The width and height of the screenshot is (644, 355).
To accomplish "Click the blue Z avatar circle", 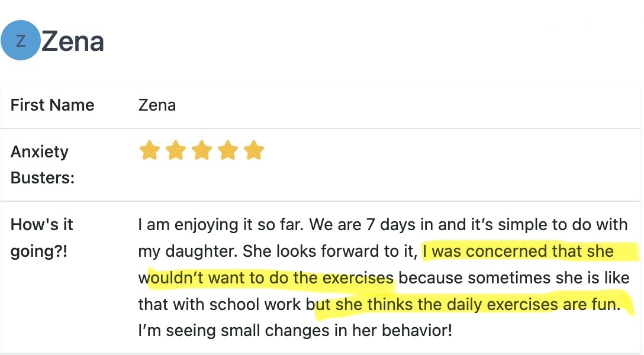I will [x=21, y=40].
